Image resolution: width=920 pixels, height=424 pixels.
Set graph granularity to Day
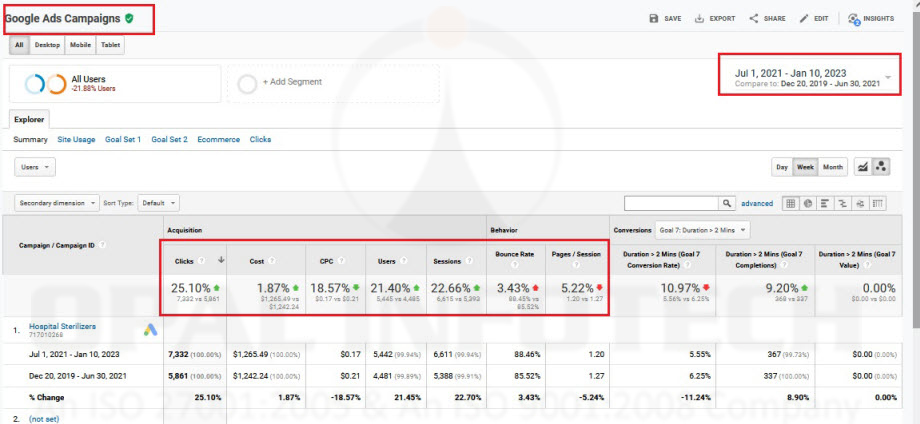(x=782, y=167)
